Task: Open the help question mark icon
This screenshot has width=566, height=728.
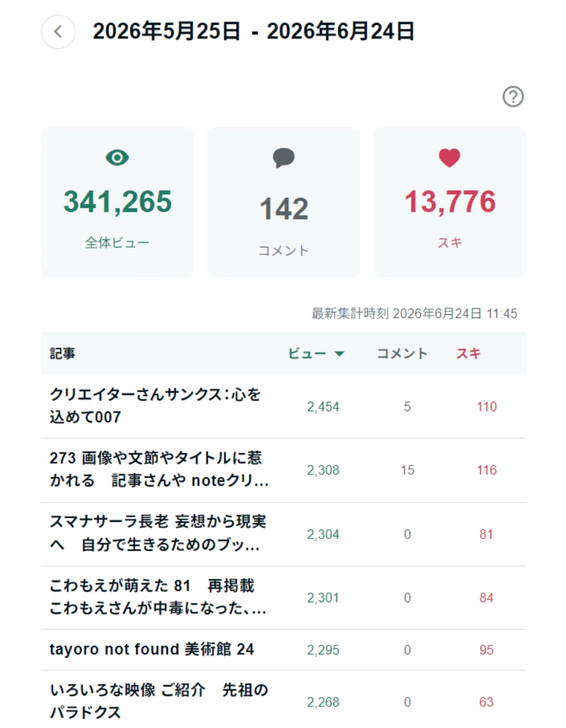Action: [x=513, y=97]
